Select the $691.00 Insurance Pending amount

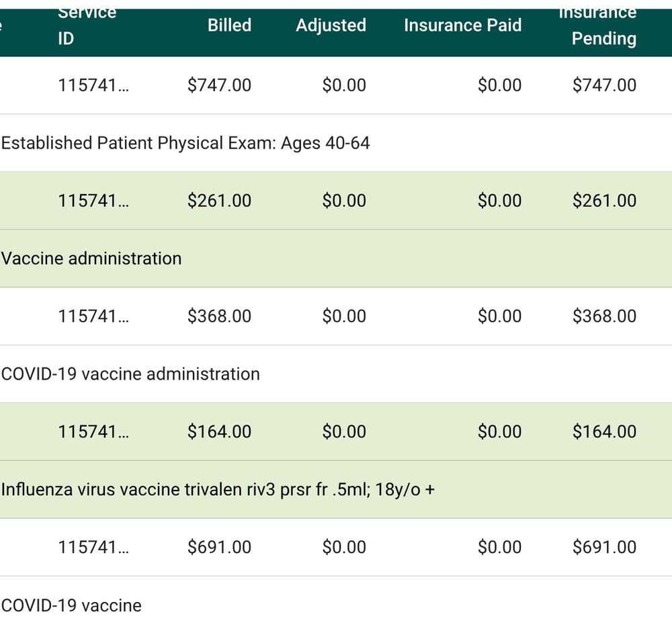click(x=604, y=548)
